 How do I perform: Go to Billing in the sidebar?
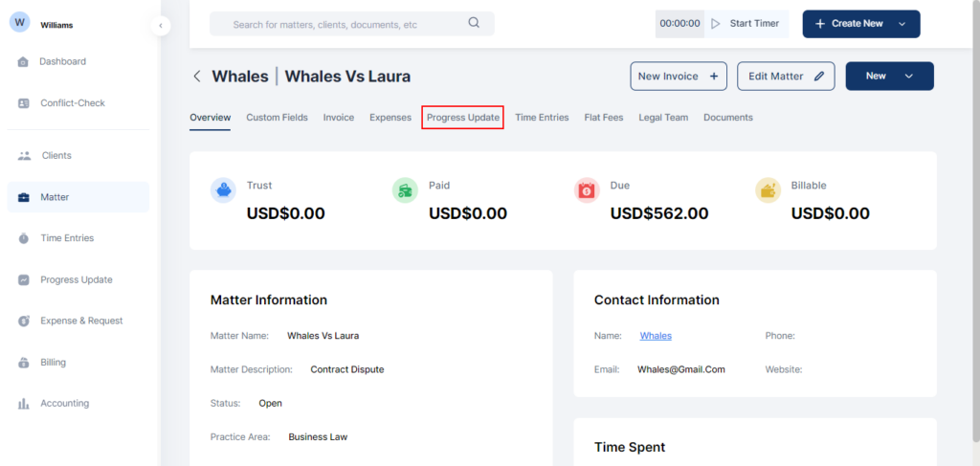pyautogui.click(x=23, y=363)
